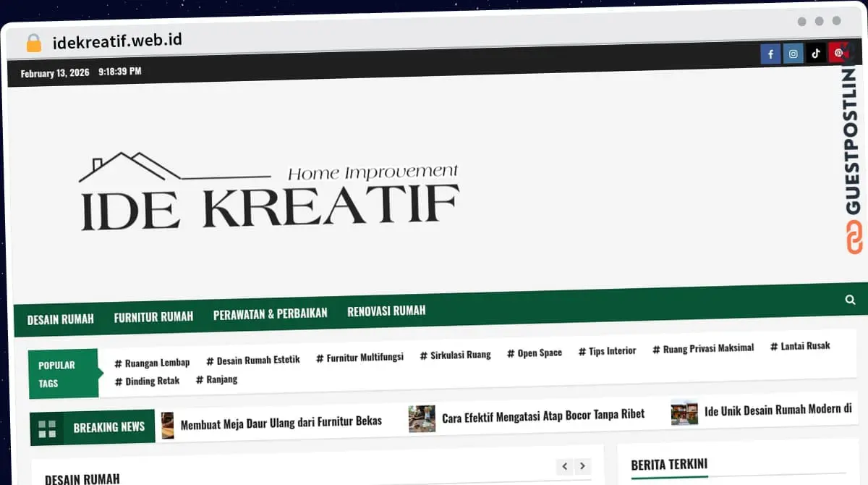Click the Breaking News grid icon
868x485 pixels.
coord(47,429)
